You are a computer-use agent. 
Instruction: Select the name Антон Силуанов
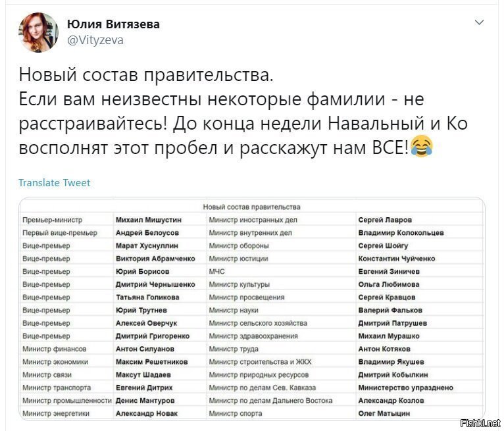point(145,349)
